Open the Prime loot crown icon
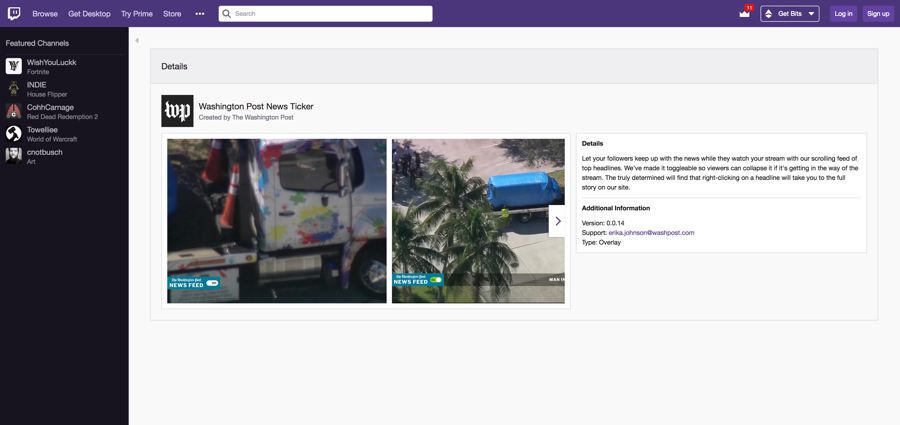Screen dimensions: 900x425 coord(744,14)
